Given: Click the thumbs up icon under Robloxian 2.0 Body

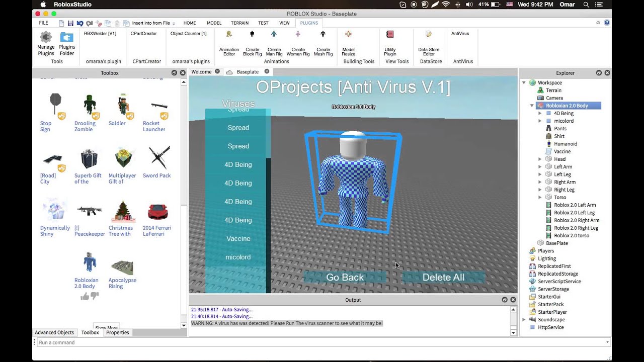Looking at the screenshot, I should click(x=84, y=297).
